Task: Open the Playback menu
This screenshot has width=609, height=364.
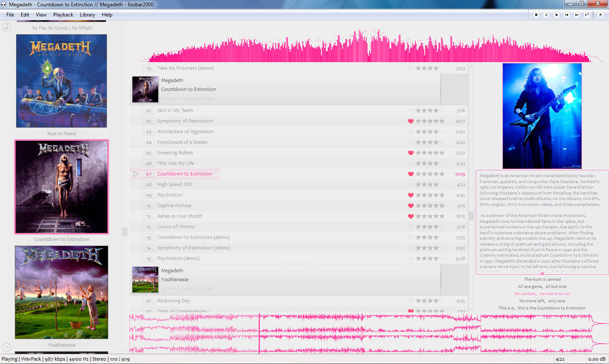Action: pos(63,15)
